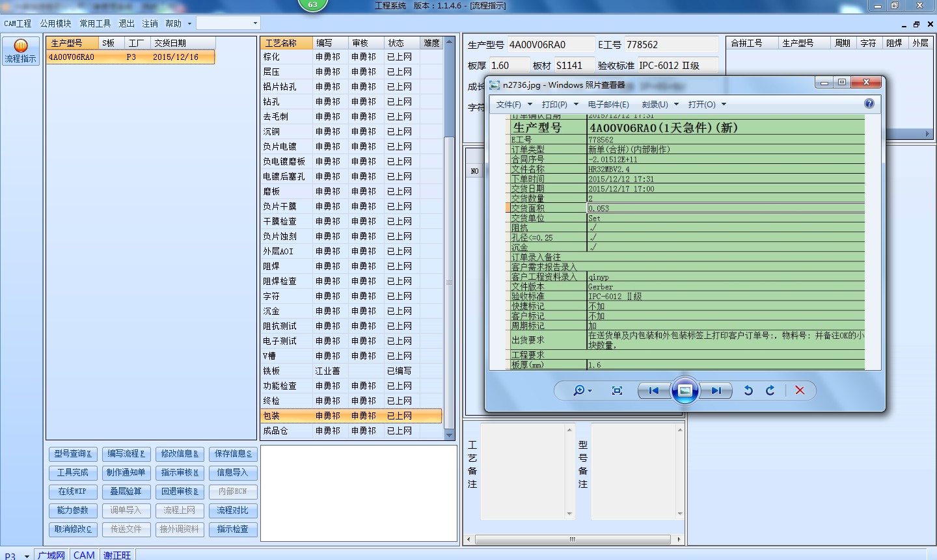Viewport: 937px width, 560px height.
Task: Click the 编写流程F button
Action: tap(126, 454)
